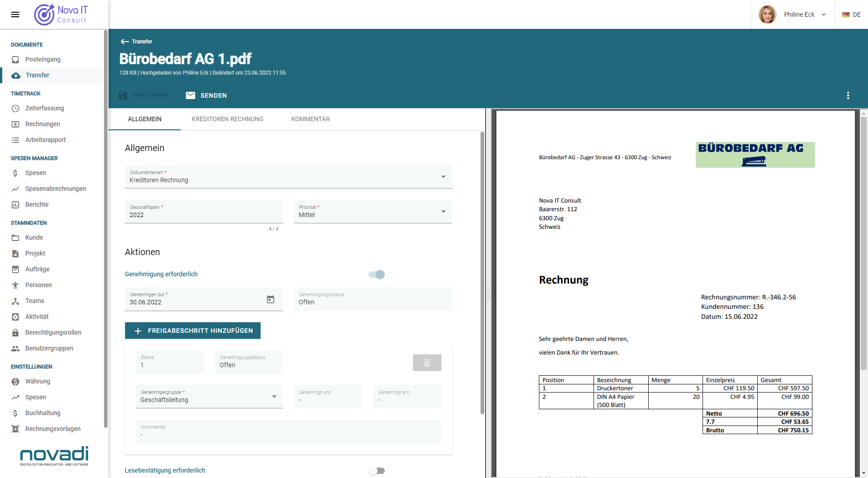Open Berichte report icon
868x478 pixels.
(15, 205)
